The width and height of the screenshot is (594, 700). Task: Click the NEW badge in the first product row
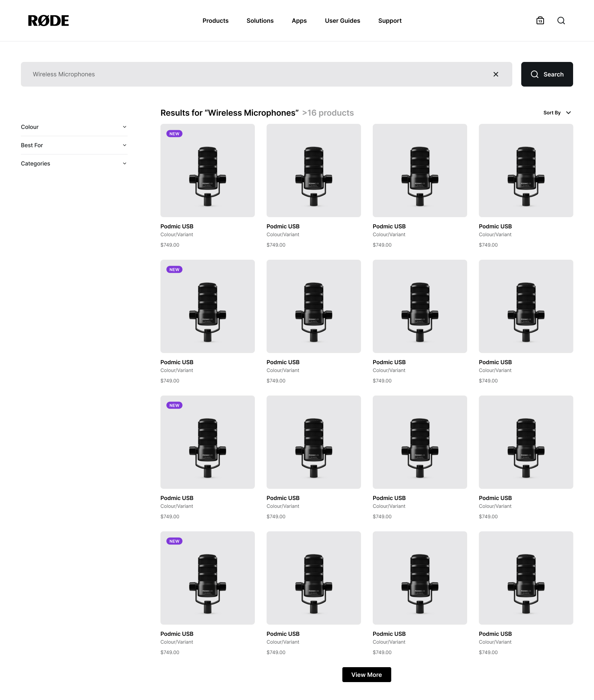[x=174, y=134]
